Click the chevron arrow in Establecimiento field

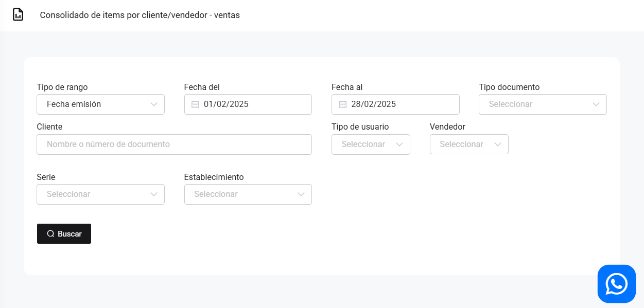(x=301, y=194)
